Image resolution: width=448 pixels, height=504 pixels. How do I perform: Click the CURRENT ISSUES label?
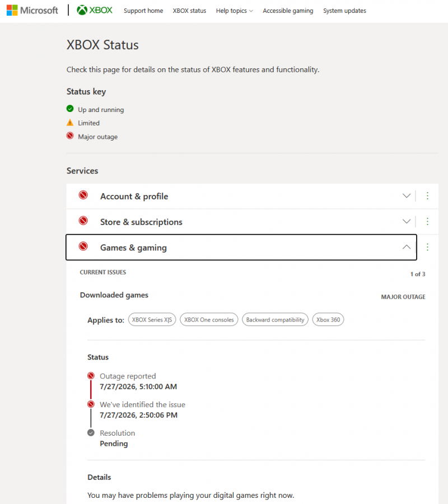(103, 272)
